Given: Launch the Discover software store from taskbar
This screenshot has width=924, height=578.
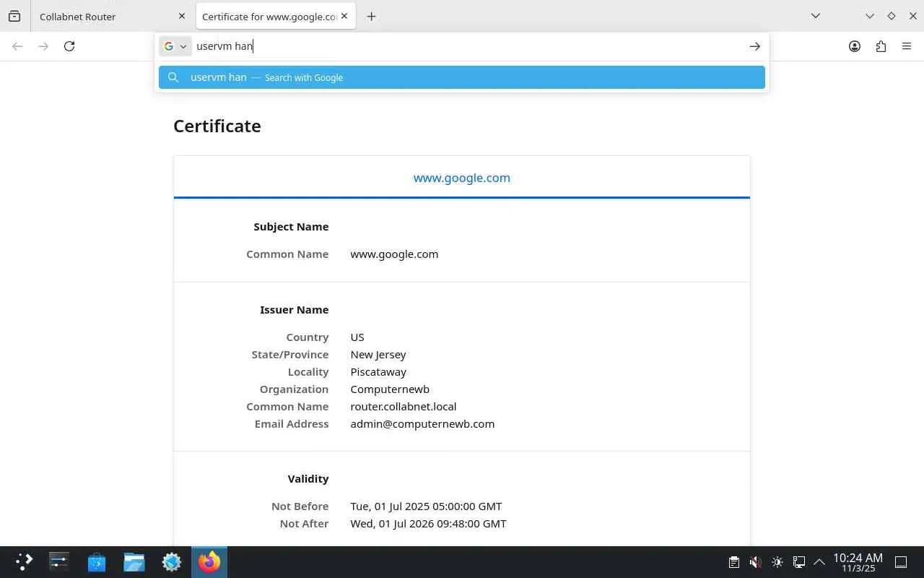Looking at the screenshot, I should pyautogui.click(x=97, y=562).
